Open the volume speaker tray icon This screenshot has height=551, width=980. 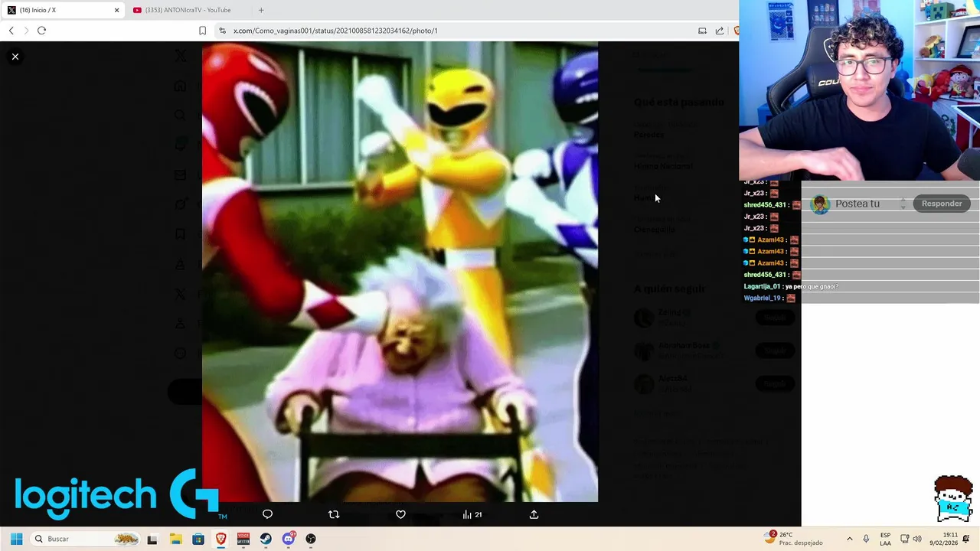click(917, 539)
